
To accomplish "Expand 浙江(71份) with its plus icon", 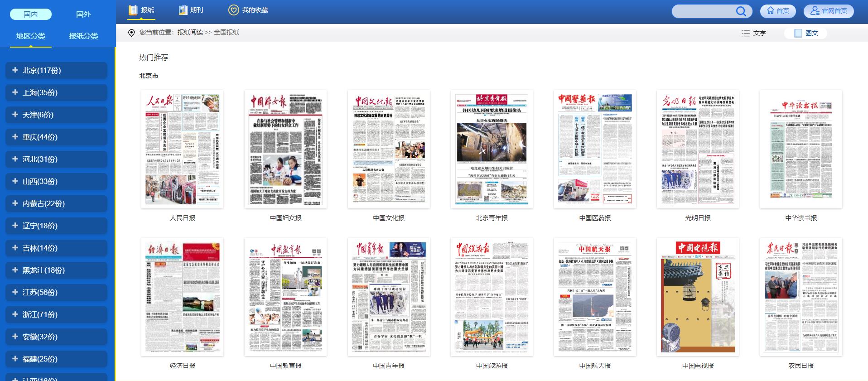I will (15, 314).
